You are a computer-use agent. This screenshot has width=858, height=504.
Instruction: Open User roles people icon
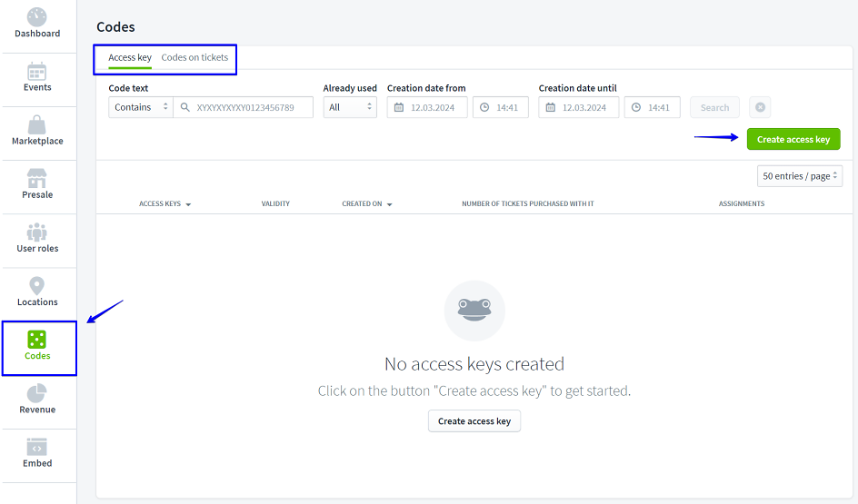coord(37,232)
